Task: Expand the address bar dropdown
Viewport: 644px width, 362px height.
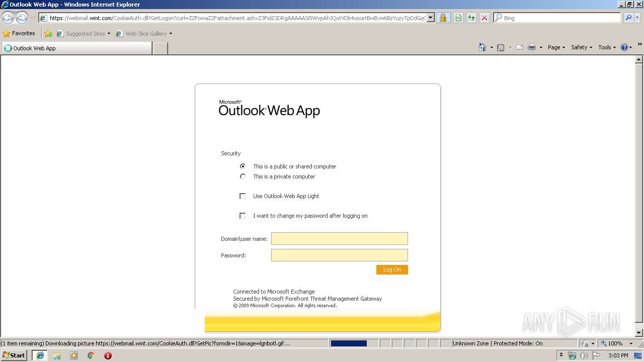Action: tap(431, 18)
